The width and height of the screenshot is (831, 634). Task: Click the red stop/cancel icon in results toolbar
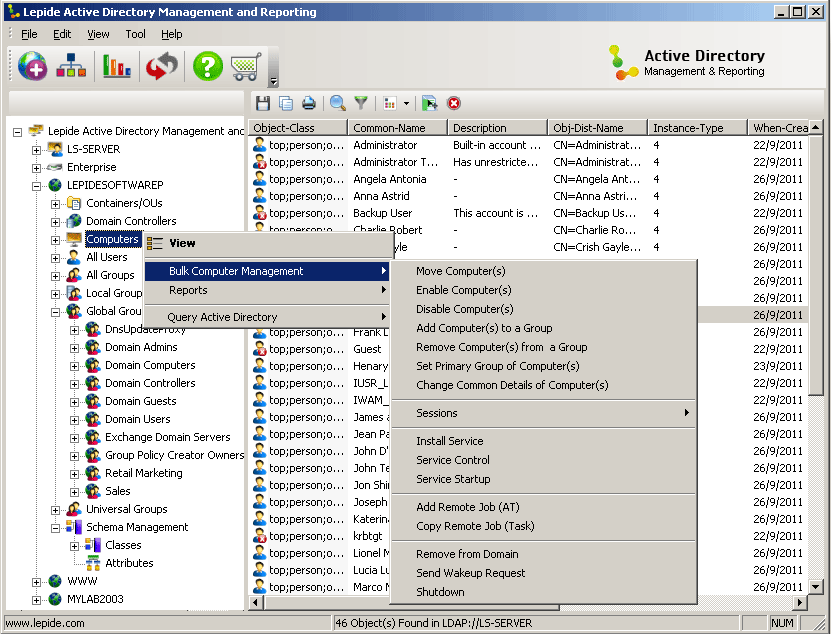(452, 103)
